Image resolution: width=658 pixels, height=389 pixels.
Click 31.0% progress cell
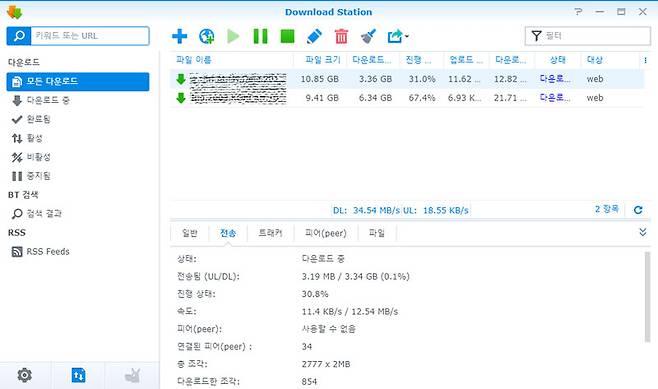pyautogui.click(x=422, y=79)
